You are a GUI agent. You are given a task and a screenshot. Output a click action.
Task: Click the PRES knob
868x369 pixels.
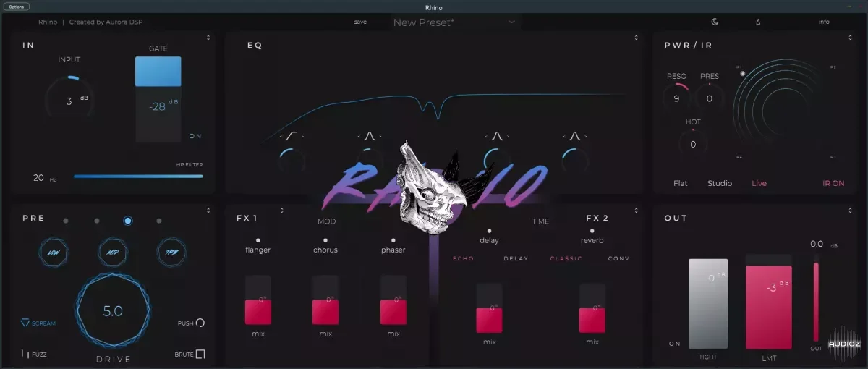710,98
